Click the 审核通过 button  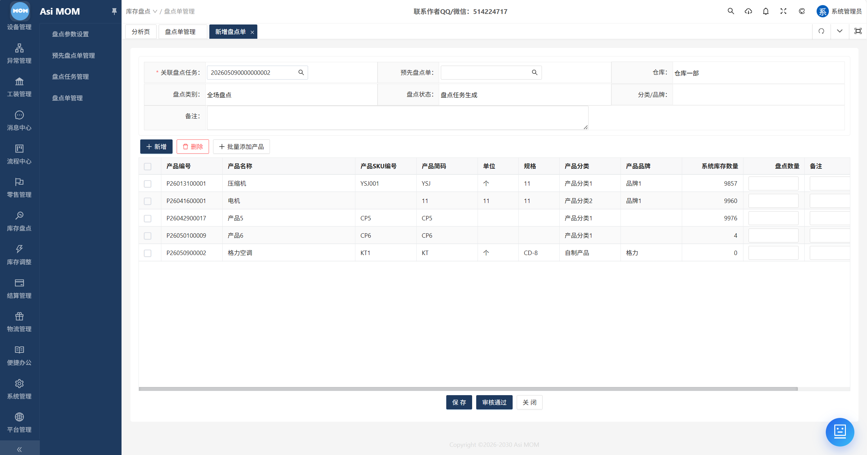coord(494,402)
